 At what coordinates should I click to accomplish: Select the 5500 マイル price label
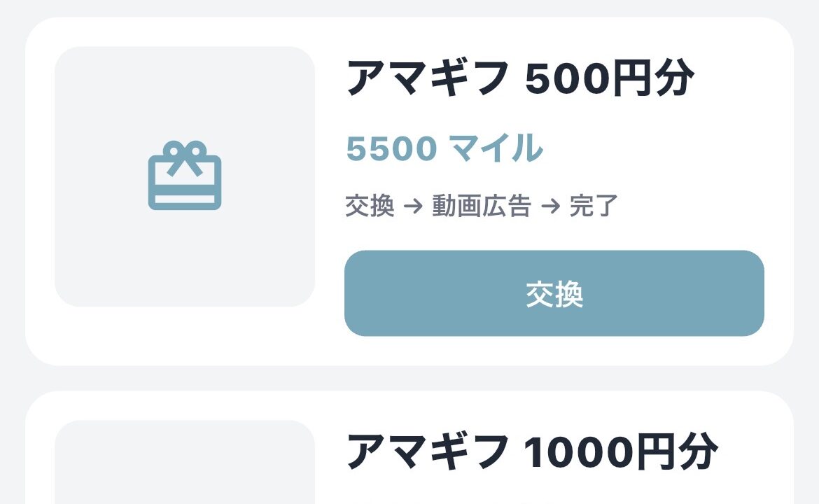(x=444, y=148)
